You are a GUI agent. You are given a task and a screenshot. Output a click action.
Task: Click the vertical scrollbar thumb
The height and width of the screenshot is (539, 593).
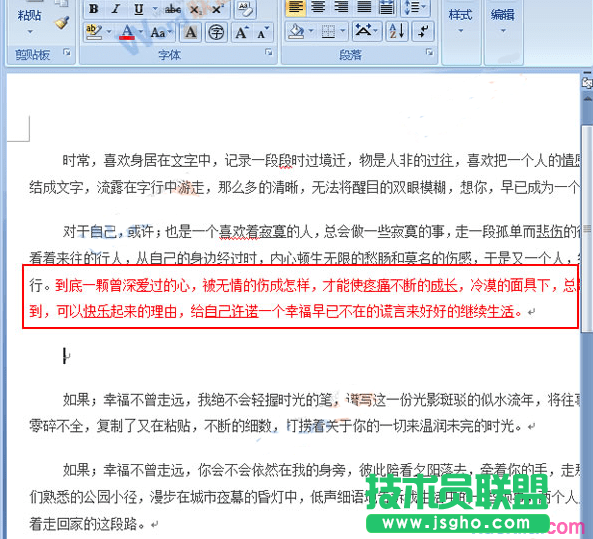587,229
